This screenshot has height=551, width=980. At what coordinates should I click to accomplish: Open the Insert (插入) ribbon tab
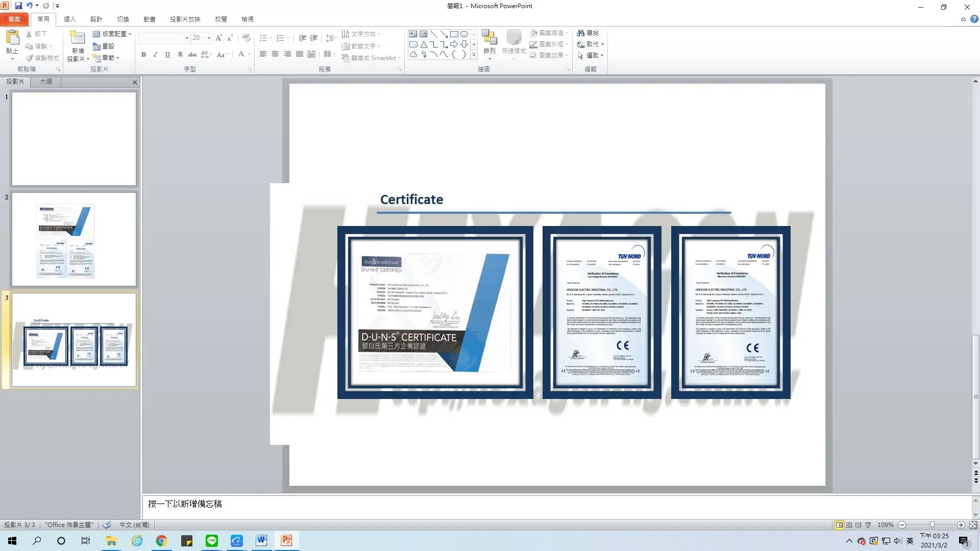tap(69, 19)
